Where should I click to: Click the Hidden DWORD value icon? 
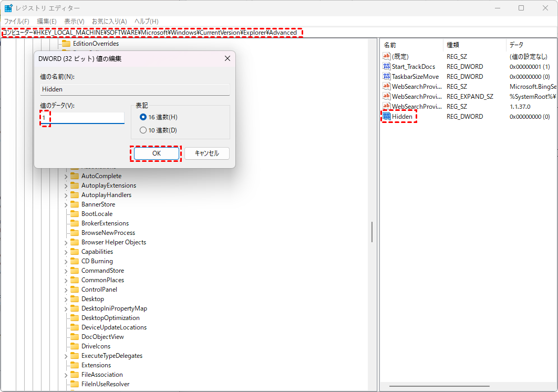click(387, 117)
